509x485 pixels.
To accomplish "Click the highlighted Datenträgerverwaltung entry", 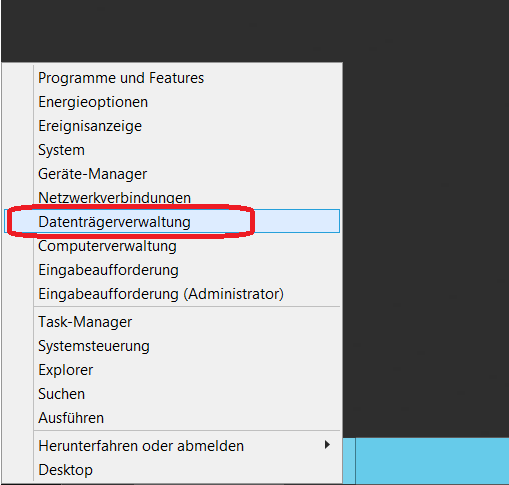I will click(172, 221).
